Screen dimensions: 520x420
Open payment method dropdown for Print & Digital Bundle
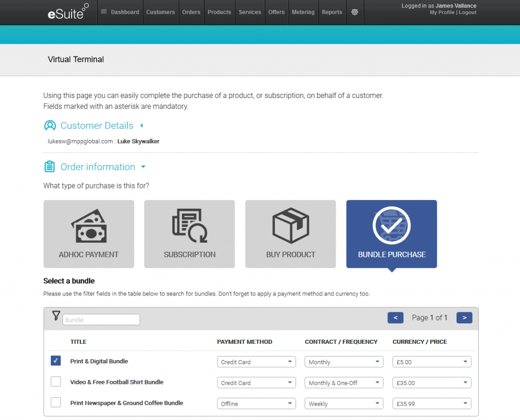click(x=256, y=362)
